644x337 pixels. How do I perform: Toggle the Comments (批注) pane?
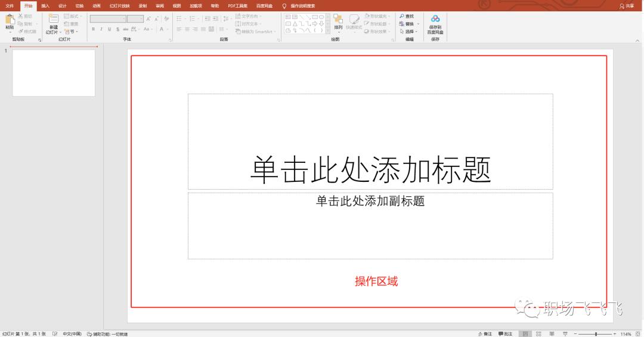click(x=505, y=333)
